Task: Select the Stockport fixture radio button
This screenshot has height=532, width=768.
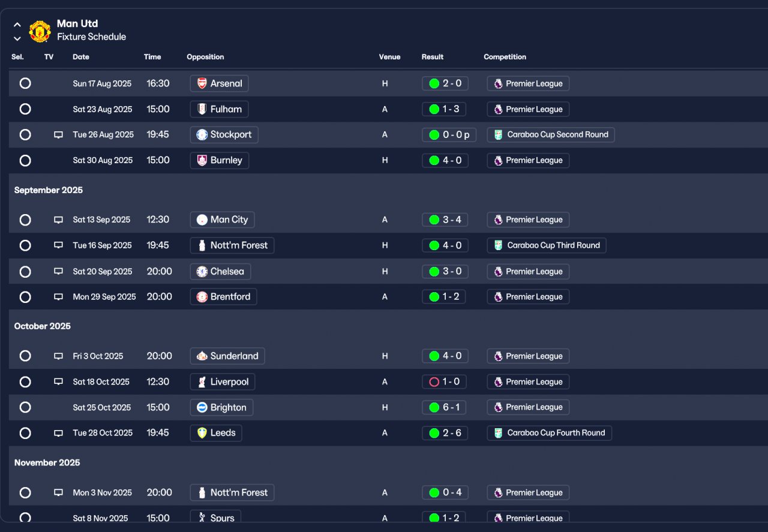Action: (x=25, y=135)
